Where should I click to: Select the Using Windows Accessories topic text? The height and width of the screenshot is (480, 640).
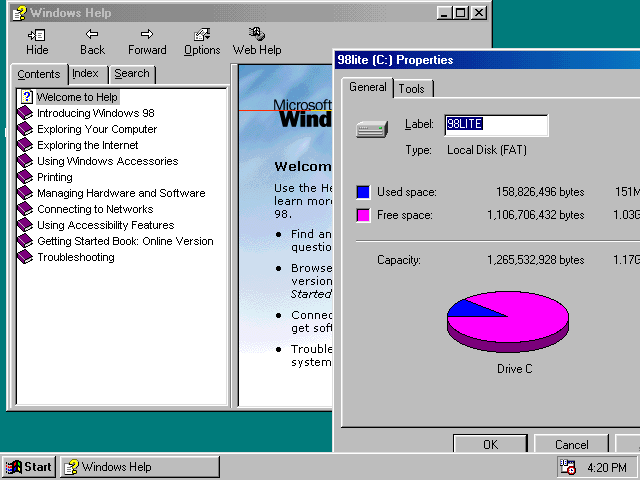tap(107, 161)
